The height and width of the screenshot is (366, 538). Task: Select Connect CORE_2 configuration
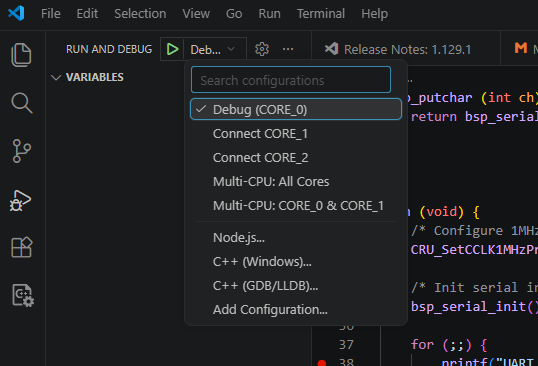click(296, 157)
